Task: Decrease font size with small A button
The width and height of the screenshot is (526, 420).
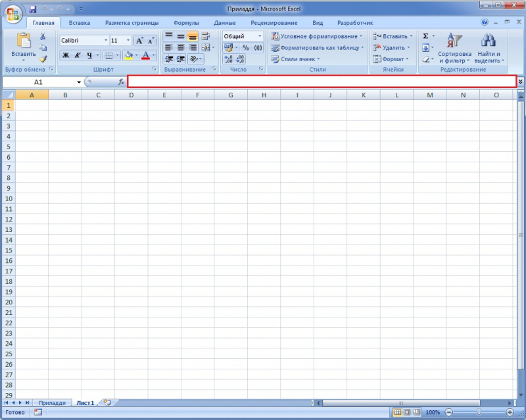Action: pos(151,41)
